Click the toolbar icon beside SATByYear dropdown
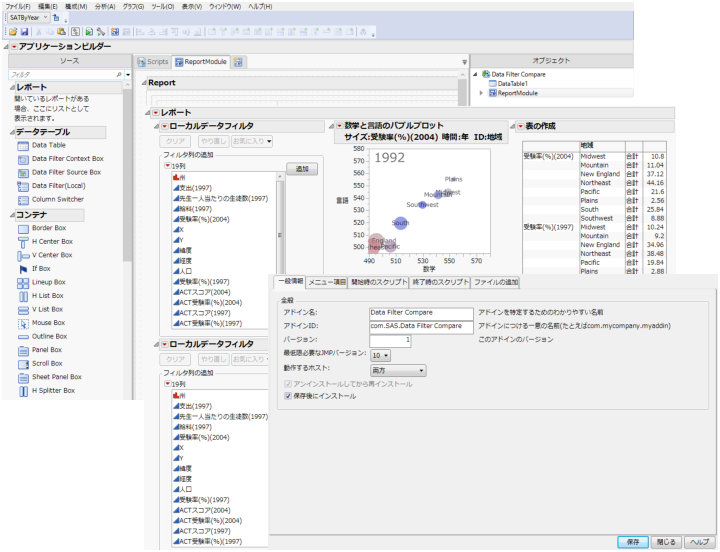Viewport: 720px width, 552px height. [56, 18]
